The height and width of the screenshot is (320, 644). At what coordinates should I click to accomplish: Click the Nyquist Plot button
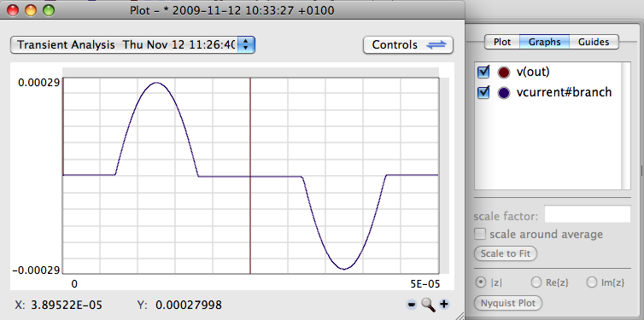[x=508, y=304]
